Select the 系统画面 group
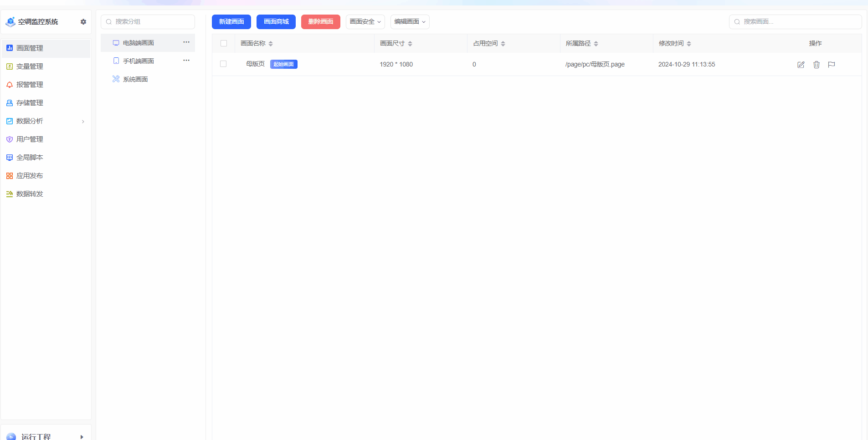 pos(135,79)
